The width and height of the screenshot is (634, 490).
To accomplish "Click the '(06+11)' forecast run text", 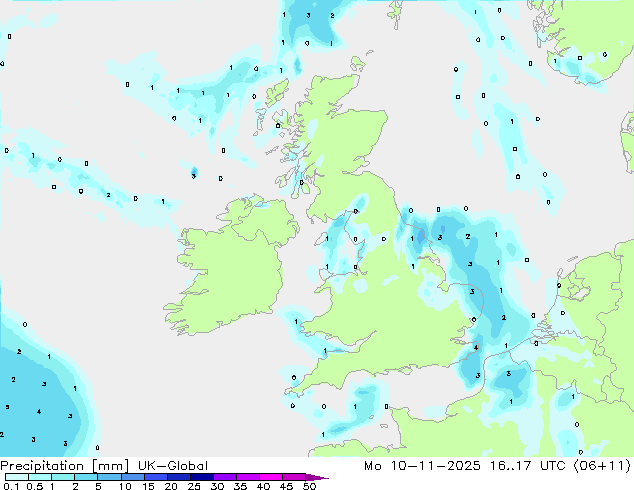I will point(602,466).
